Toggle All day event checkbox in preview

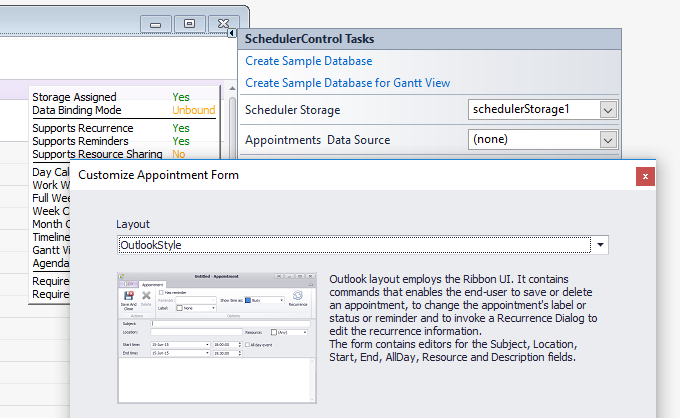click(247, 344)
